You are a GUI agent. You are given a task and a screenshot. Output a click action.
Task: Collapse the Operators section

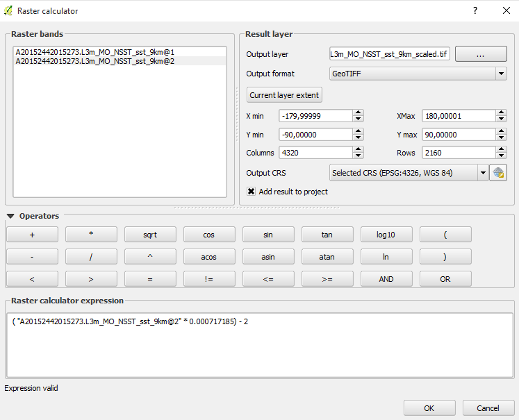click(10, 216)
